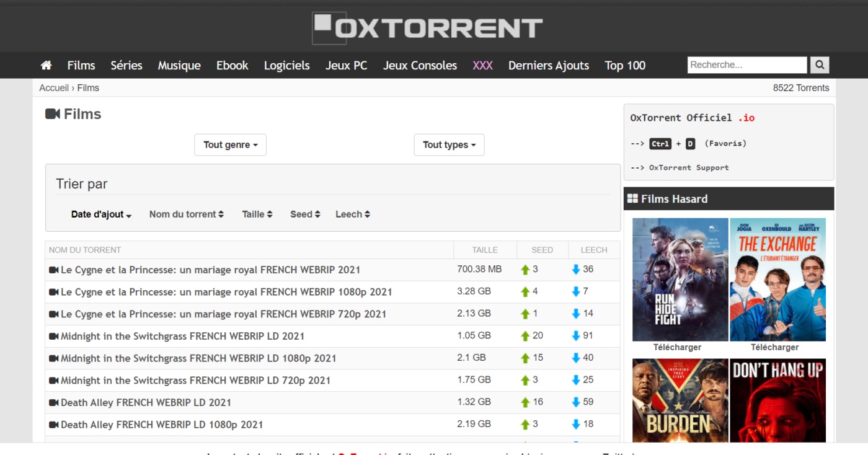The width and height of the screenshot is (868, 455).
Task: Click the Ctrl key badge
Action: pos(660,144)
